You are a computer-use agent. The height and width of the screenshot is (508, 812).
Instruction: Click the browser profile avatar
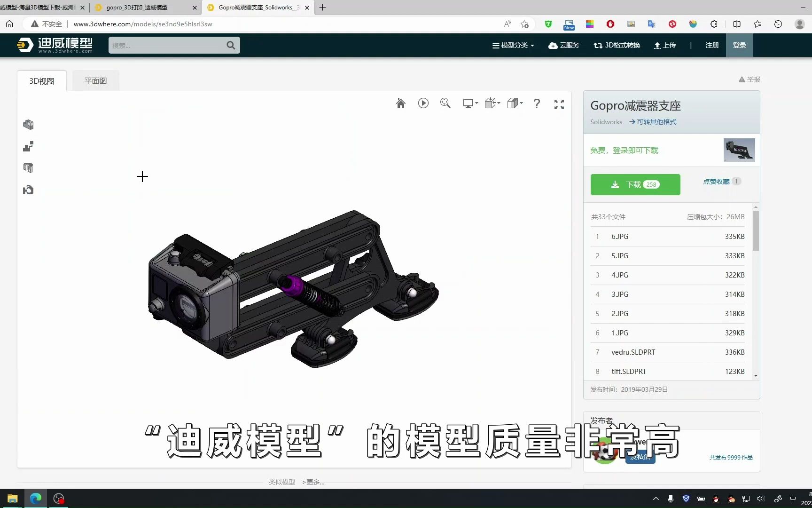point(799,24)
